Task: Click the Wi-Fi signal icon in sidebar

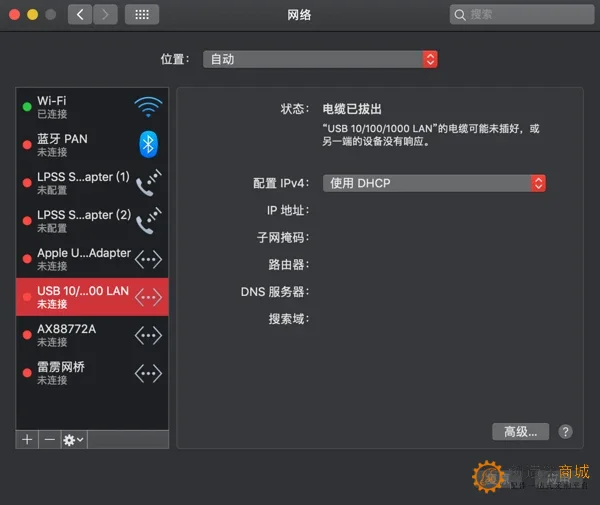Action: point(148,107)
